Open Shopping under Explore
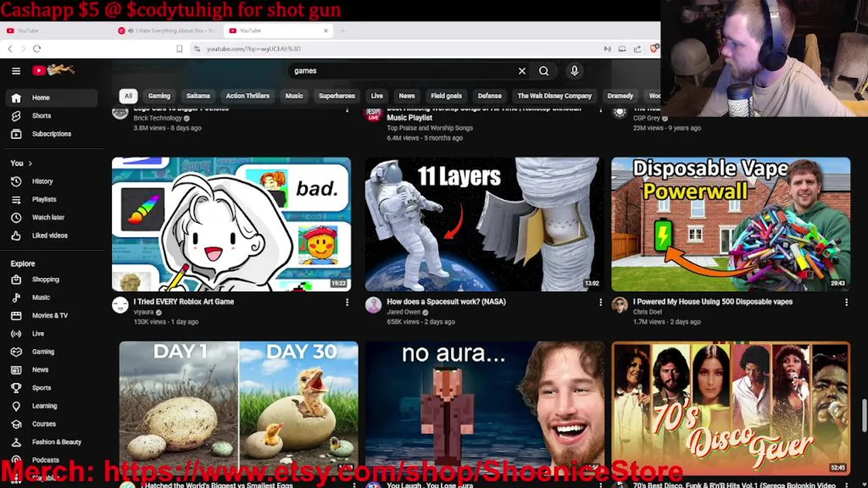Viewport: 868px width, 488px height. click(x=52, y=279)
